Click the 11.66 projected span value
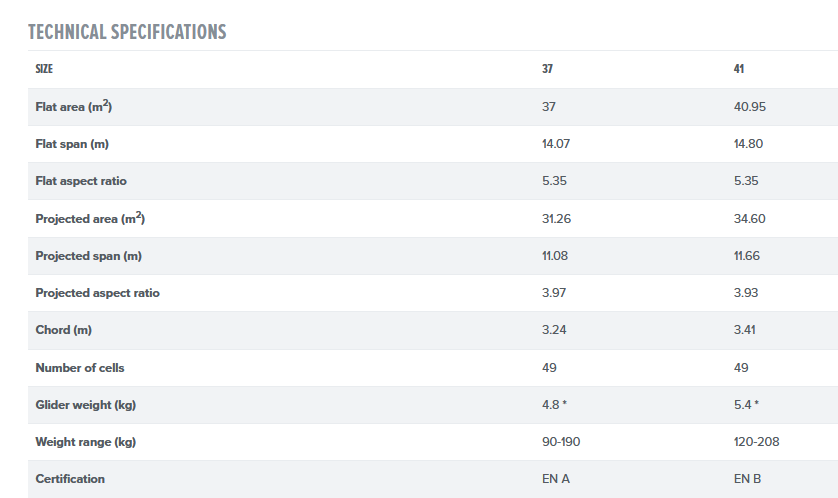This screenshot has width=838, height=498. [747, 256]
